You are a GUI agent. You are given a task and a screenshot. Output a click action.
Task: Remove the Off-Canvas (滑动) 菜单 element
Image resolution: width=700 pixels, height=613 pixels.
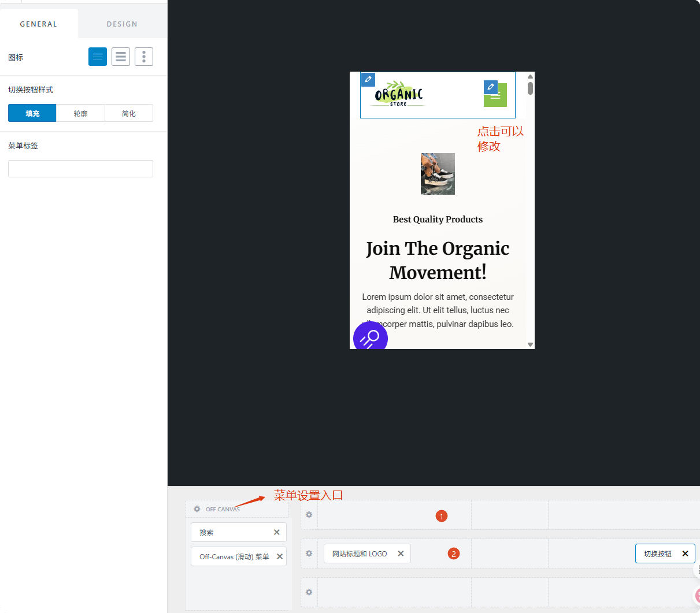click(x=280, y=556)
